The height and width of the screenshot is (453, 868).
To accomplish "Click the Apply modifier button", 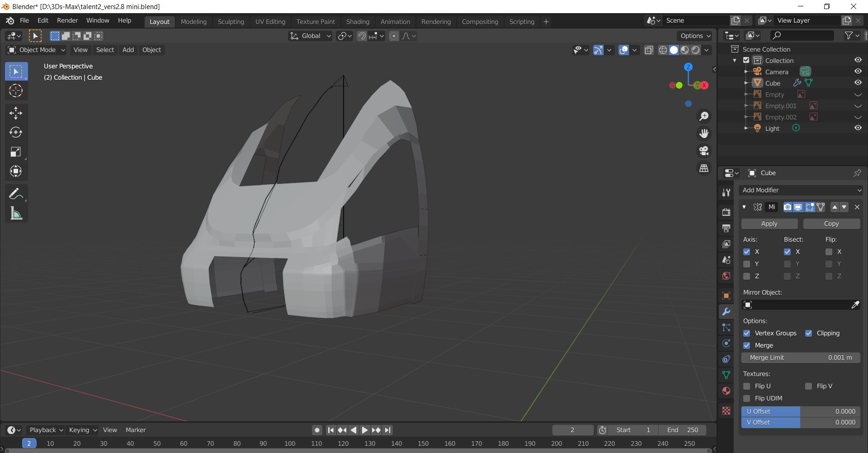I will [769, 224].
